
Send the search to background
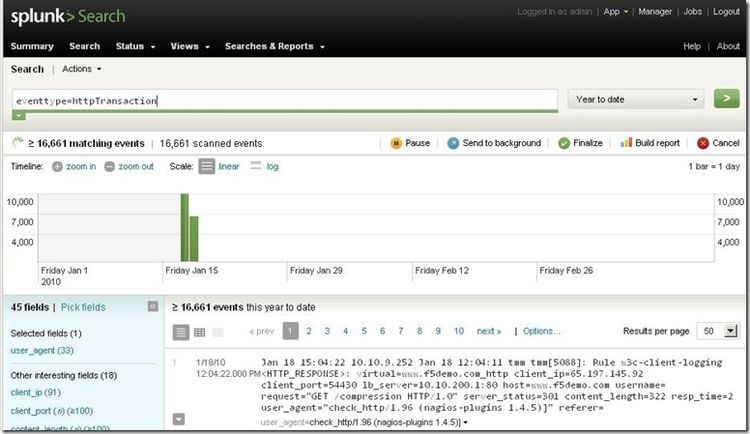[x=454, y=143]
